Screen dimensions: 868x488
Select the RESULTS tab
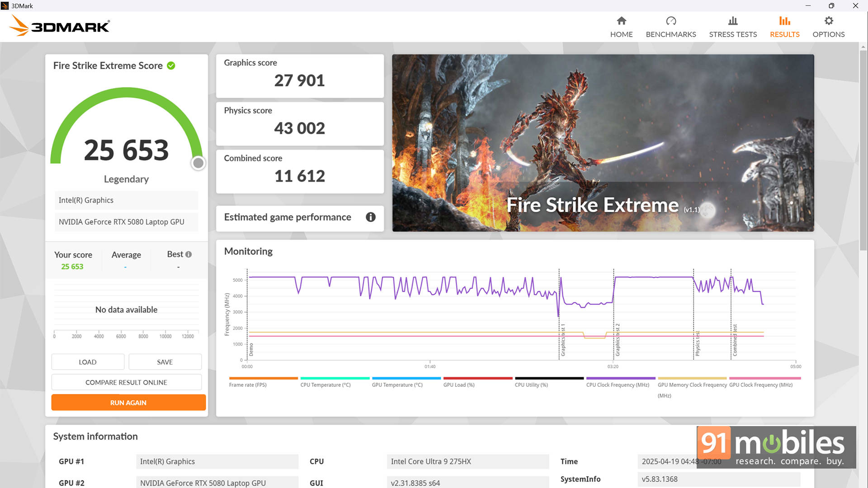pos(784,27)
